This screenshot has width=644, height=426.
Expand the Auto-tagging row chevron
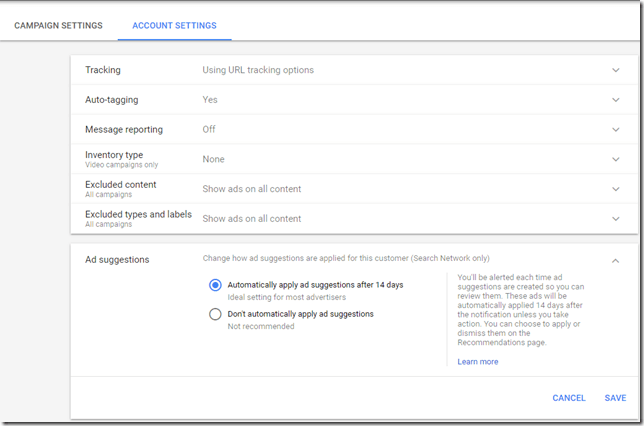pyautogui.click(x=616, y=100)
